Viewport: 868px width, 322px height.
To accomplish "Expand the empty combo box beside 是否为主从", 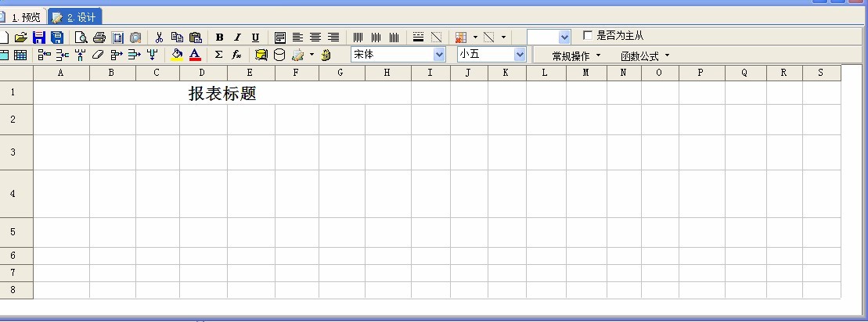I will tap(565, 37).
